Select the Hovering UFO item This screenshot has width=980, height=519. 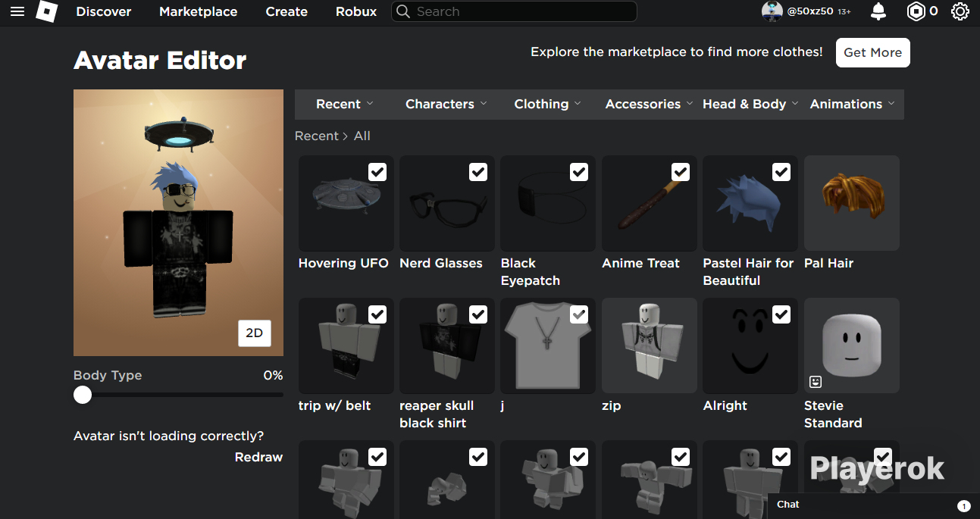click(346, 203)
